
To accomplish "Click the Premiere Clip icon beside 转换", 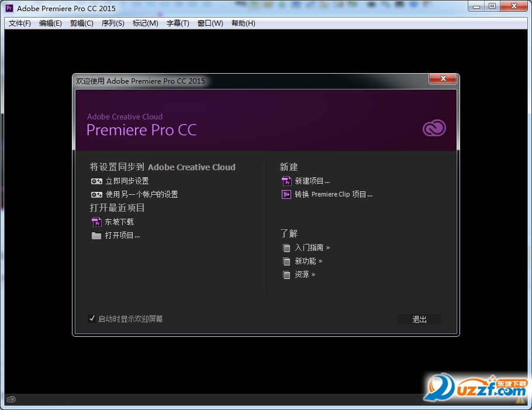I will click(x=286, y=195).
